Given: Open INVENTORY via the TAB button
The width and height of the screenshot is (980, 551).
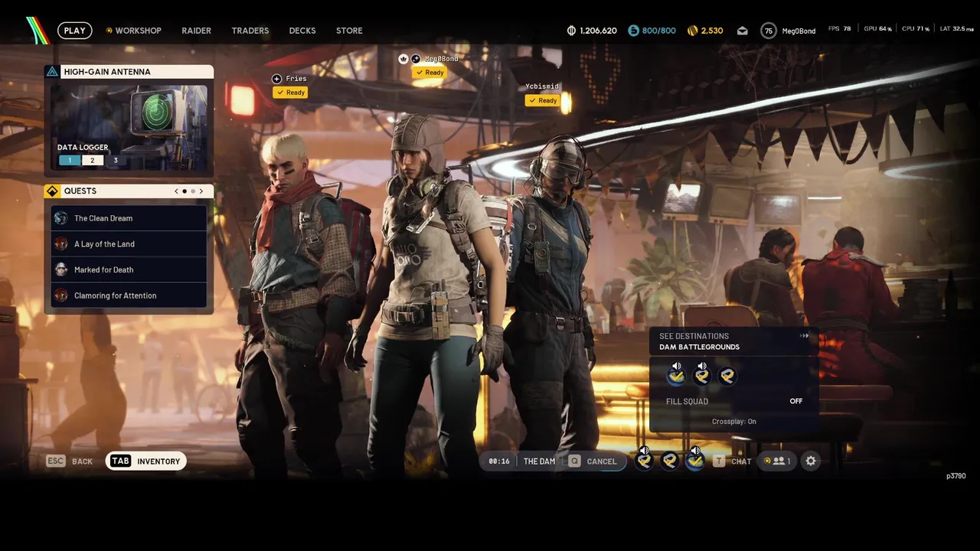Looking at the screenshot, I should 145,461.
